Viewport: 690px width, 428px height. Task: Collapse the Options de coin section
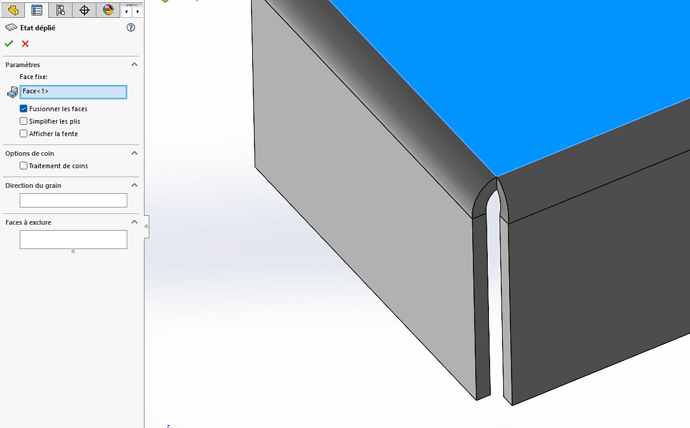135,153
